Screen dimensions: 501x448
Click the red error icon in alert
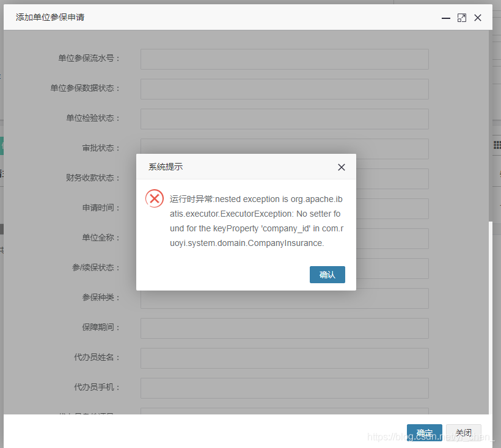[x=155, y=198]
